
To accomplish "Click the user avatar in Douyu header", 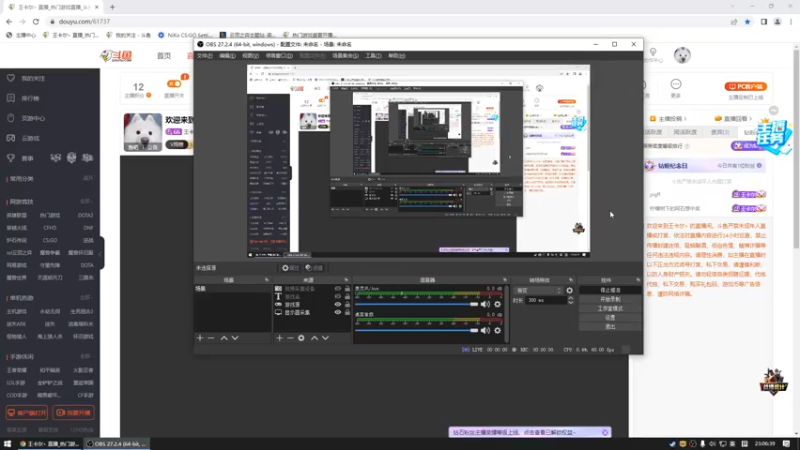I will click(x=682, y=55).
